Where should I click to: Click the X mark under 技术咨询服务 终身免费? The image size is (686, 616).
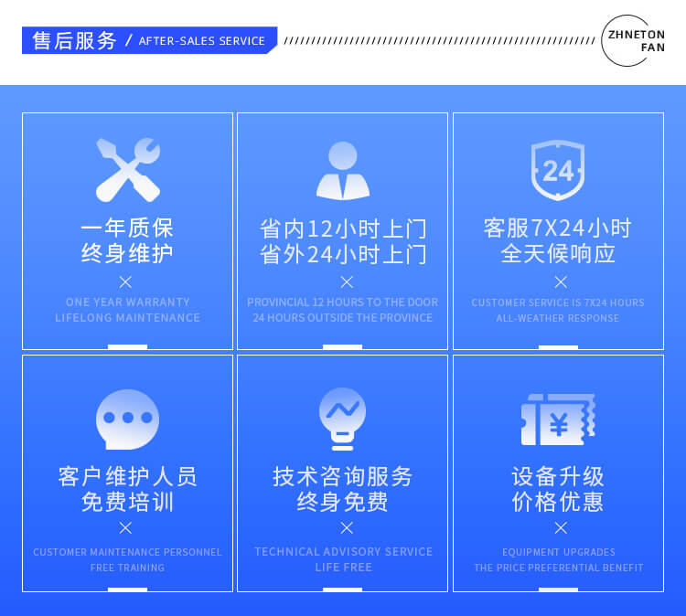click(346, 527)
